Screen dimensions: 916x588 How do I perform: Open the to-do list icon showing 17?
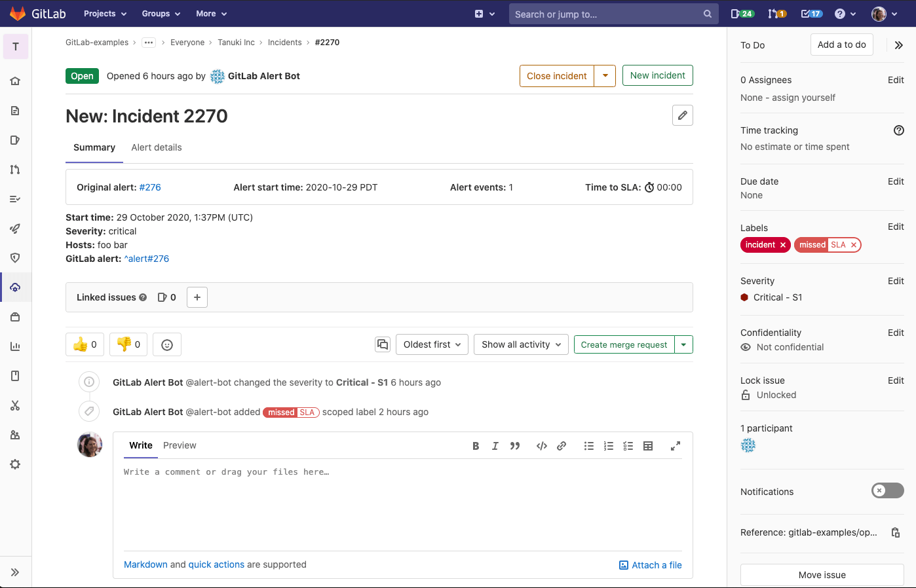(x=809, y=13)
